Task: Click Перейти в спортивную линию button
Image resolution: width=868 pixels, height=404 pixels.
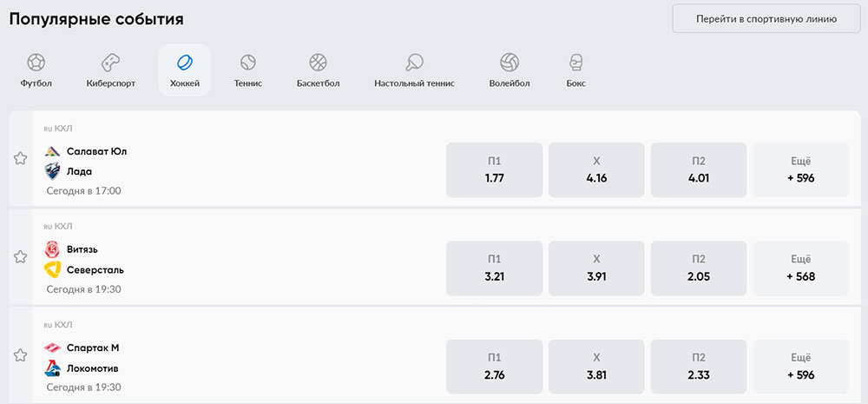Action: pyautogui.click(x=766, y=18)
